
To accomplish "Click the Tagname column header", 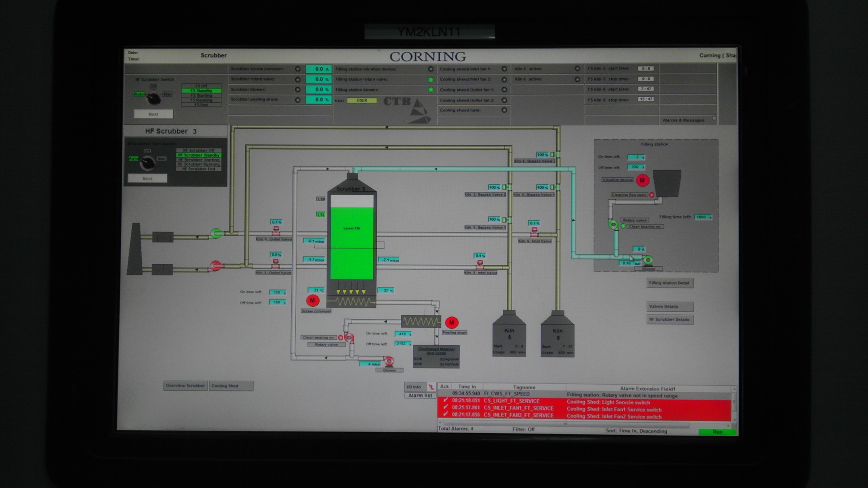I will pyautogui.click(x=524, y=387).
